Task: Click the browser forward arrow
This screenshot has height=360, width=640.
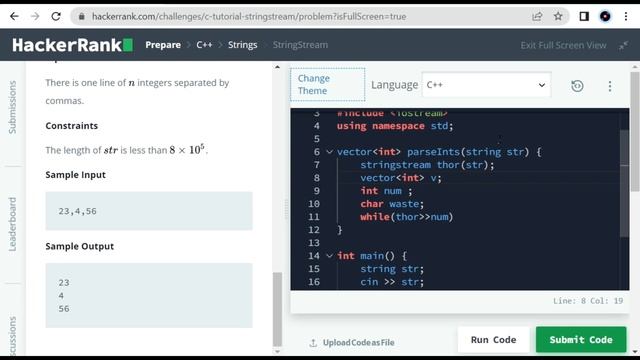Action: coord(35,16)
